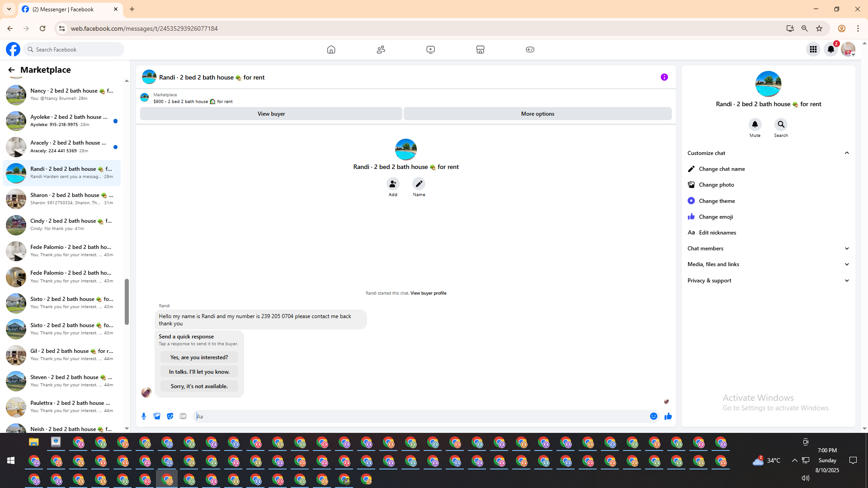Screen dimensions: 868x488
Task: Expand the Chat members section
Action: [847, 249]
